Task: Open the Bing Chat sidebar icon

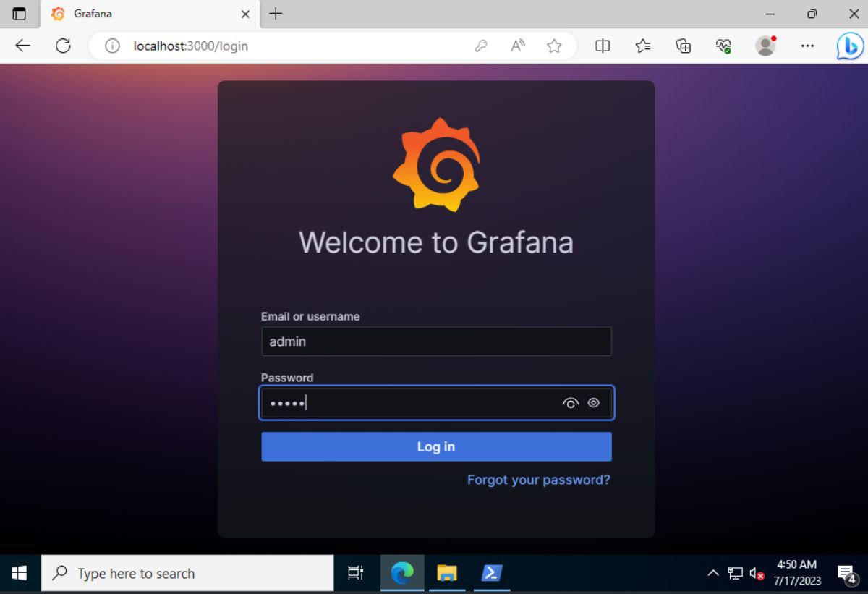Action: pyautogui.click(x=849, y=46)
